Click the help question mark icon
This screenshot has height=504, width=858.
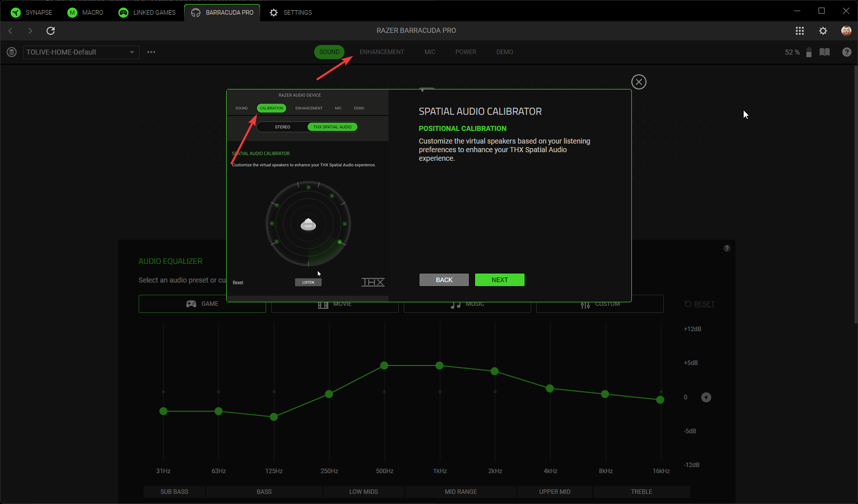tap(847, 52)
